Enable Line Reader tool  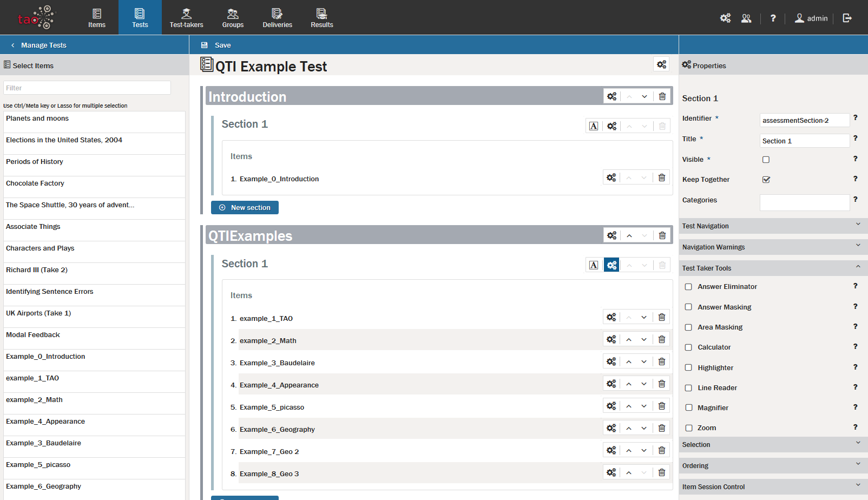pyautogui.click(x=688, y=388)
